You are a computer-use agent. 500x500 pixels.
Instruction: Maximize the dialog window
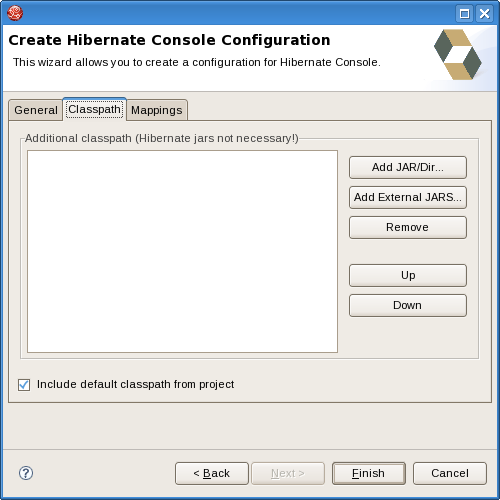[x=464, y=14]
